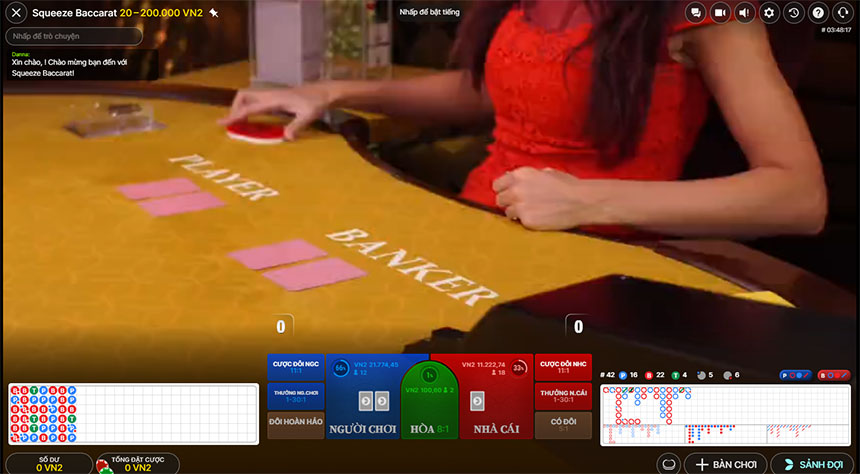Click first player card icon in Người Chơi
Viewport: 860px width, 474px height.
coord(366,401)
